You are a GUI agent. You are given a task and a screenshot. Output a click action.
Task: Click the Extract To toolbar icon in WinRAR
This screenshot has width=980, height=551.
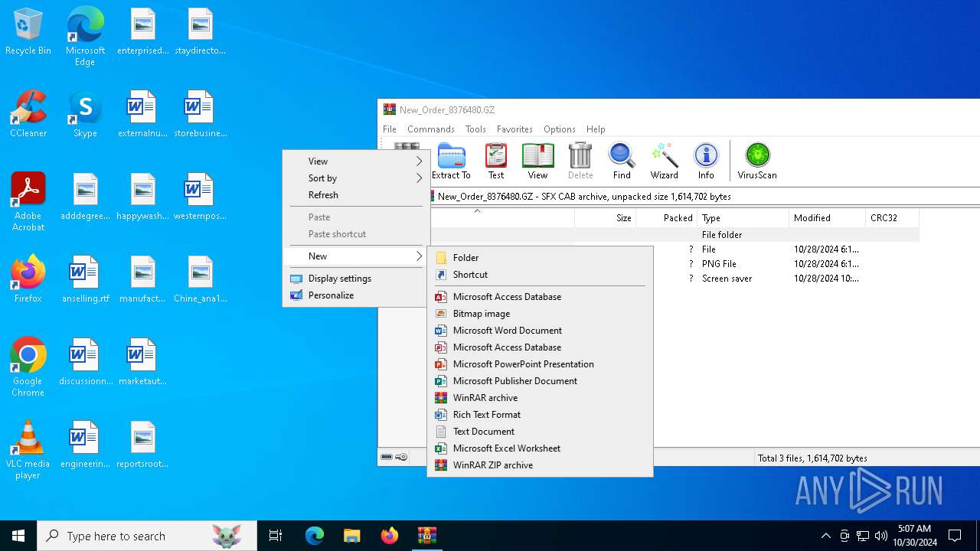451,161
